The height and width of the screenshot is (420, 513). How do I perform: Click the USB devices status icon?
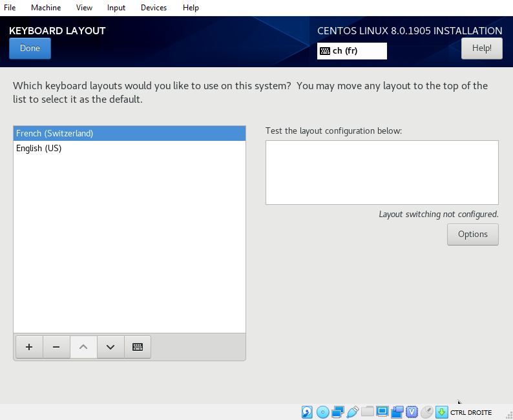coord(353,412)
